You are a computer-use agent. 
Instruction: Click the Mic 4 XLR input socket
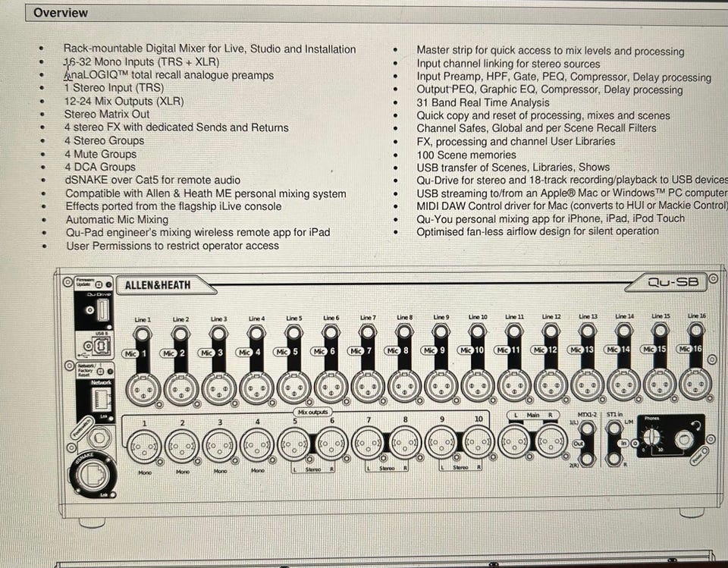coord(256,388)
